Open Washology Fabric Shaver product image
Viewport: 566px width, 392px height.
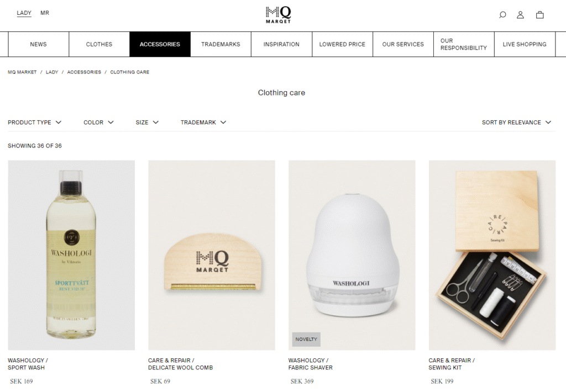pos(352,255)
